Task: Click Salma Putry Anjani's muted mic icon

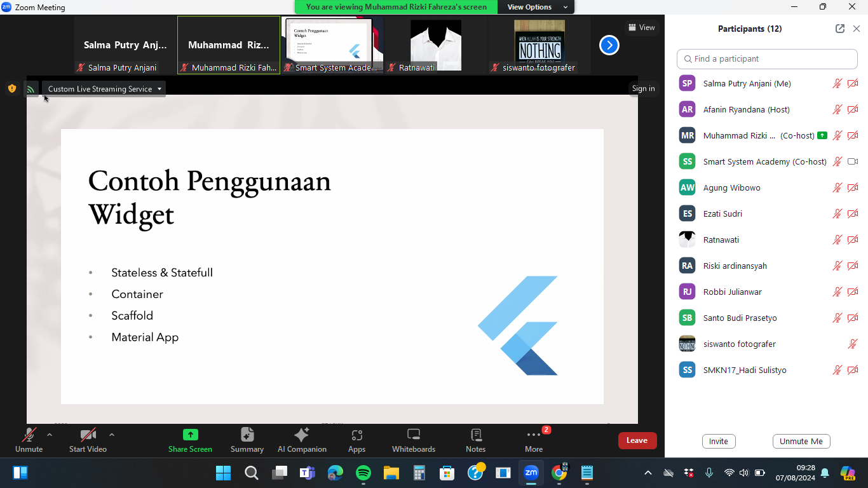Action: pyautogui.click(x=837, y=83)
